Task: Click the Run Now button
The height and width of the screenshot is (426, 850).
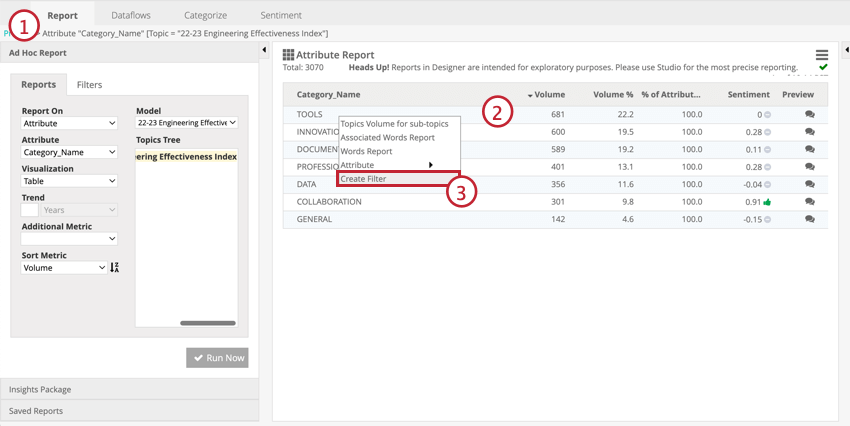Action: (x=217, y=358)
